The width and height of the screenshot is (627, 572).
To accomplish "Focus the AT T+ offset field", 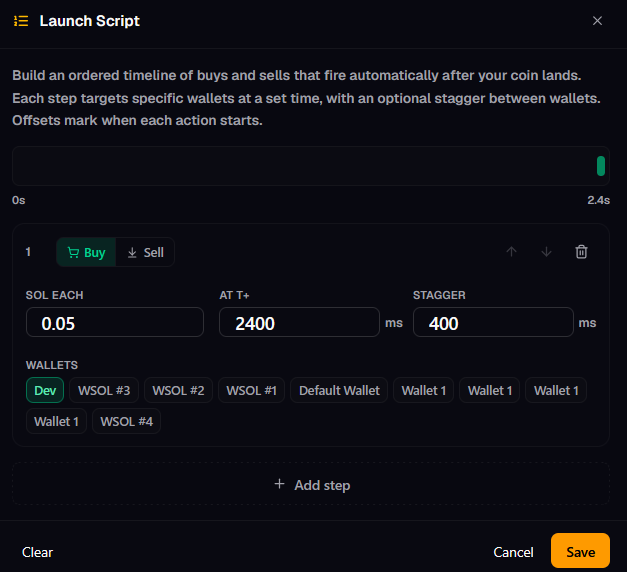I will point(299,322).
